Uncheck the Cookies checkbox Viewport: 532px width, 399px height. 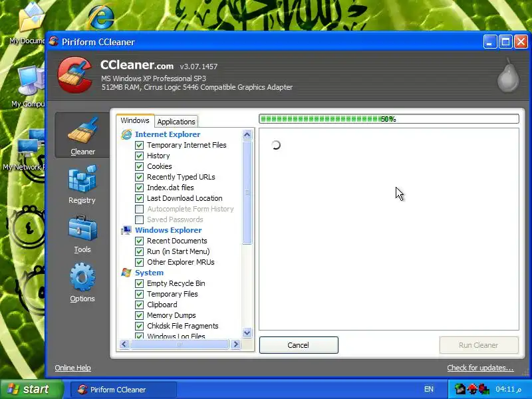(139, 166)
